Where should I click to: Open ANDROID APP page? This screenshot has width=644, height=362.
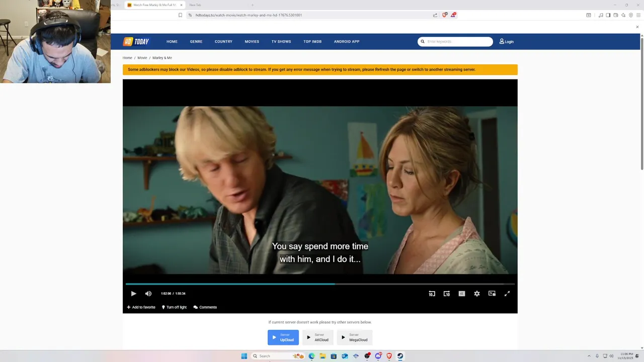(x=347, y=42)
